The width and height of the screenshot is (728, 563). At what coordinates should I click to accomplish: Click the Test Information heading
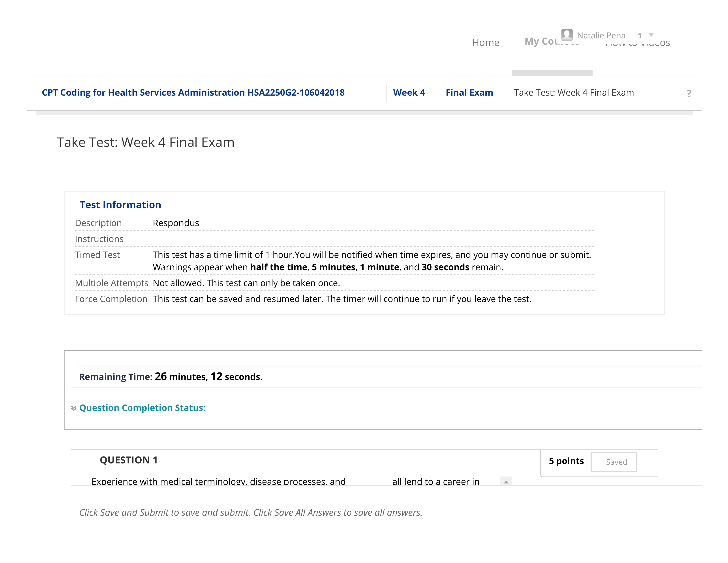pyautogui.click(x=120, y=205)
